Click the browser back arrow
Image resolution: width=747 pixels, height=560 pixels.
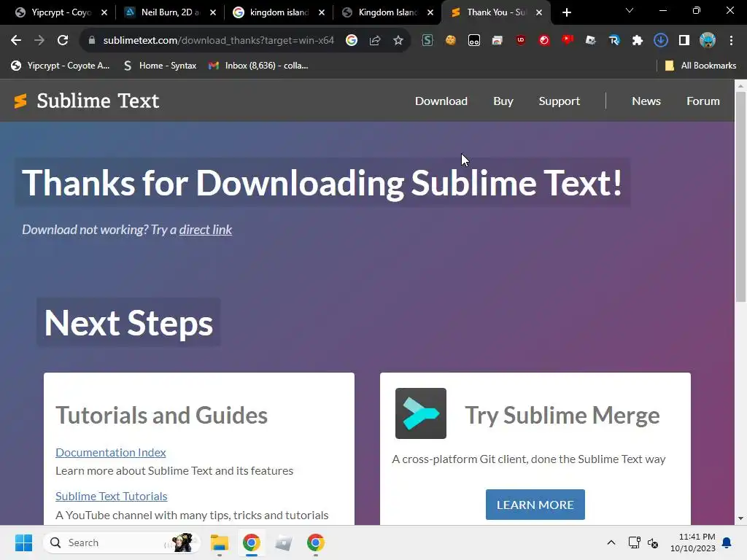tap(16, 41)
